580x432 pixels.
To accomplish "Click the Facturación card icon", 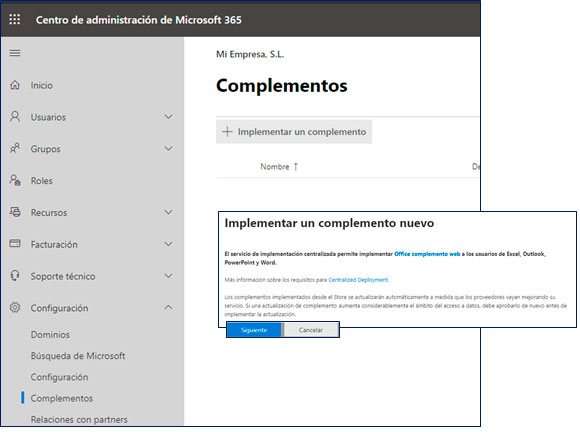I will click(x=15, y=243).
